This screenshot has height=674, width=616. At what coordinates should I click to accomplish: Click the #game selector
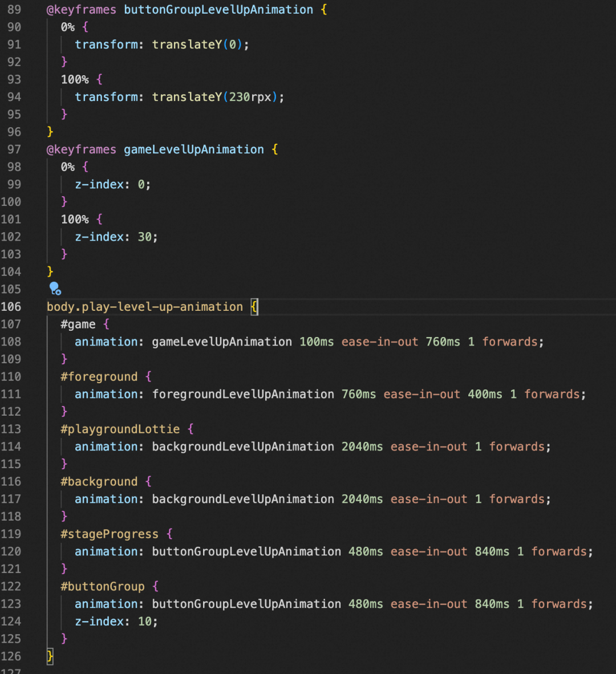(x=78, y=324)
